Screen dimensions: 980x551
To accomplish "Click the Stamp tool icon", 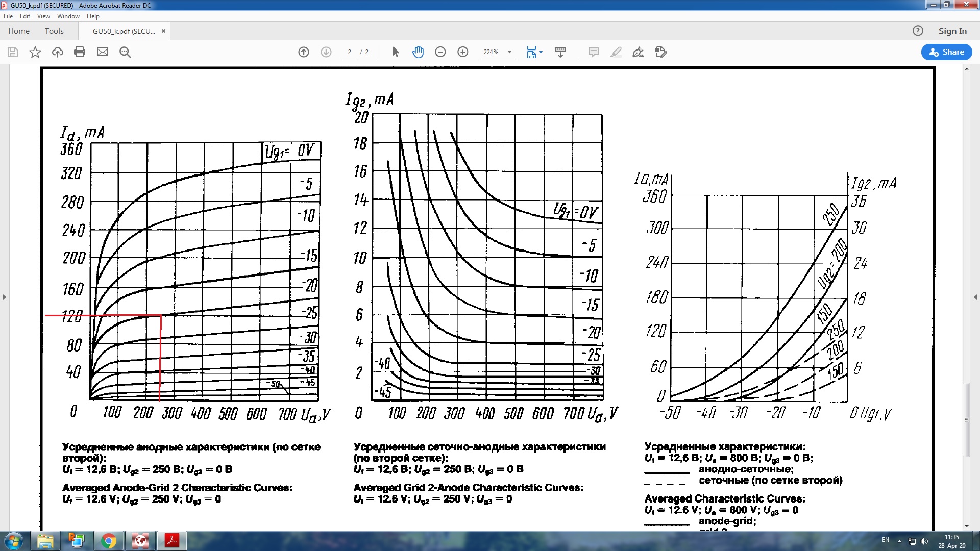I will click(x=661, y=52).
